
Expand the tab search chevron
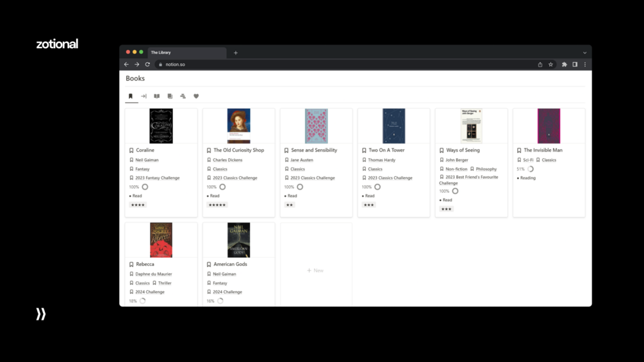click(585, 53)
